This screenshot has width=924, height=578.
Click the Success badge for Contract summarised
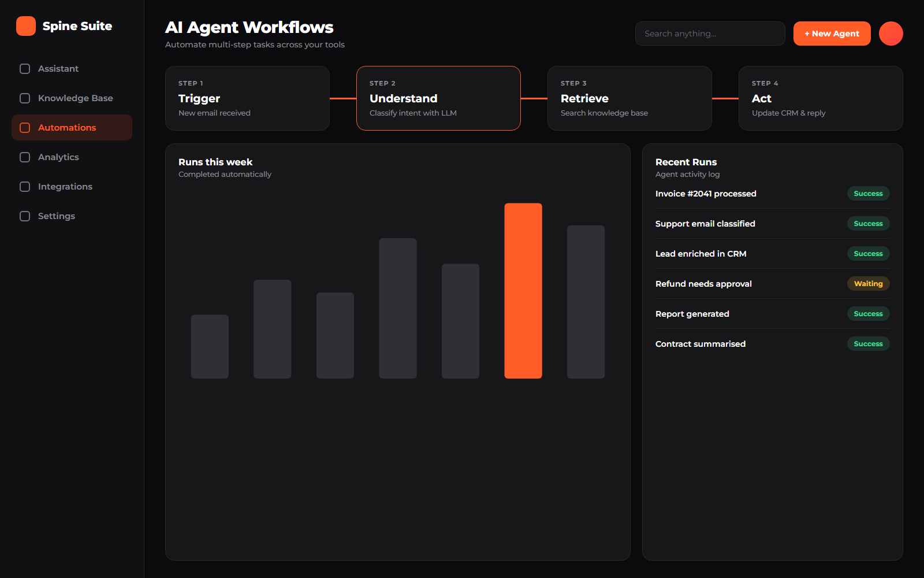coord(868,344)
